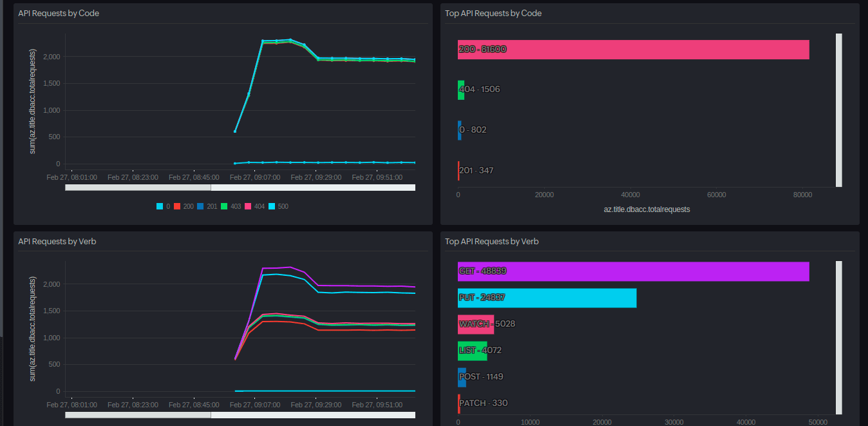This screenshot has width=868, height=426.
Task: Click the API Requests by Verb panel title
Action: [57, 242]
